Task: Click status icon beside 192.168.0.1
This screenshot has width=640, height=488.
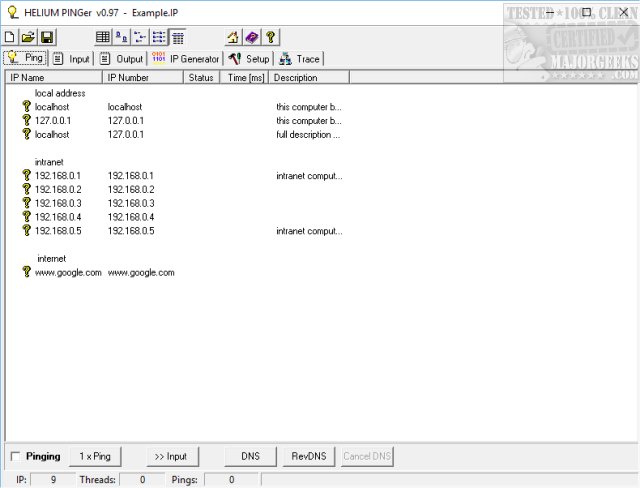Action: [27, 175]
